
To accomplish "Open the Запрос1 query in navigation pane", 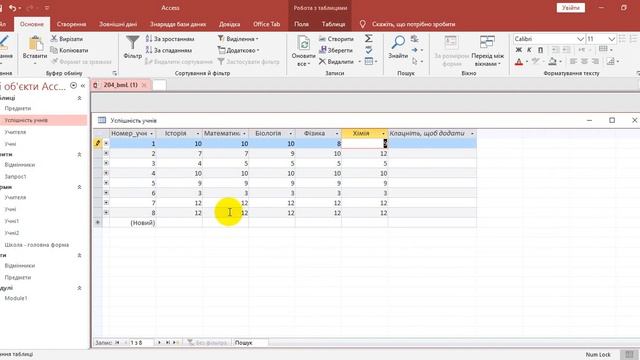I will click(15, 177).
